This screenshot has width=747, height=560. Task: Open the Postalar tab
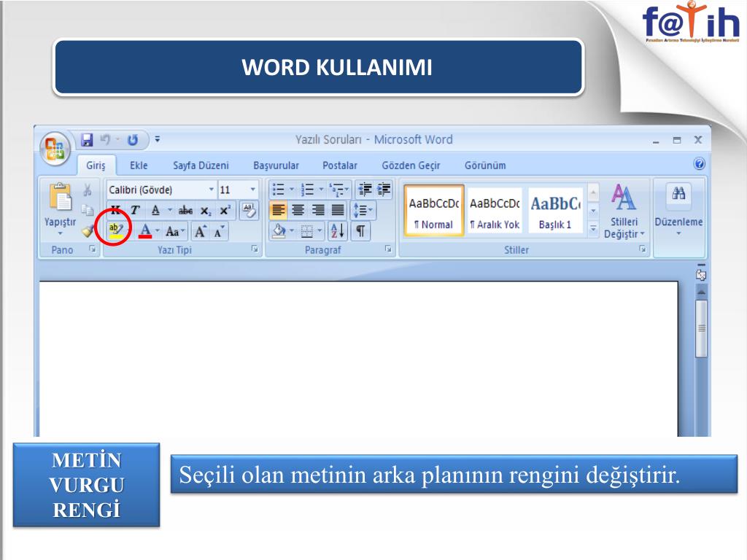click(340, 166)
